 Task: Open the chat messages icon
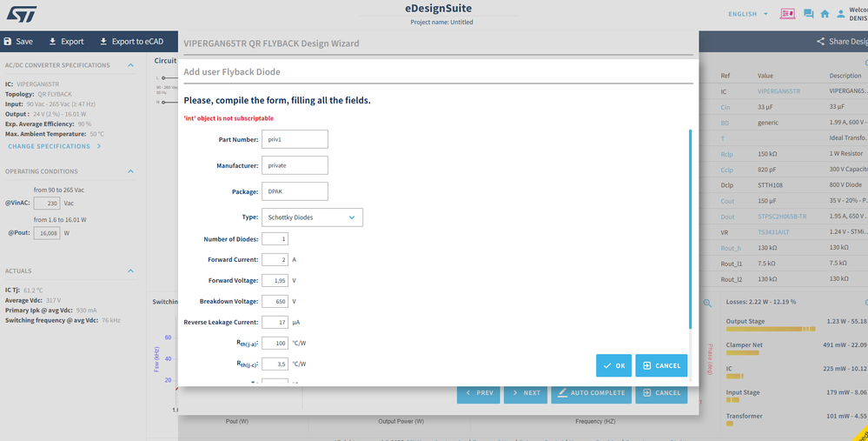(x=808, y=14)
